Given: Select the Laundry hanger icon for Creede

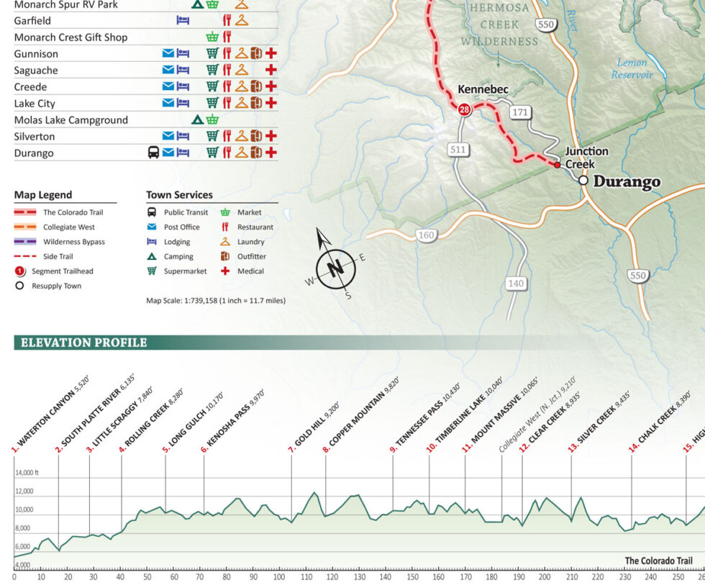Looking at the screenshot, I should (242, 86).
